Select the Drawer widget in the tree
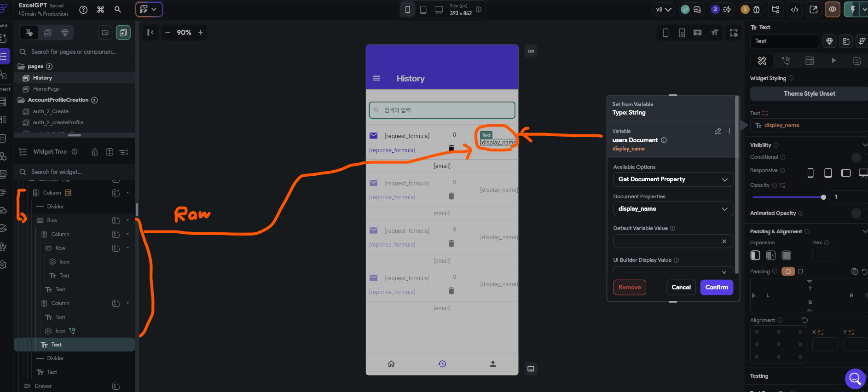868x392 pixels. pyautogui.click(x=43, y=386)
